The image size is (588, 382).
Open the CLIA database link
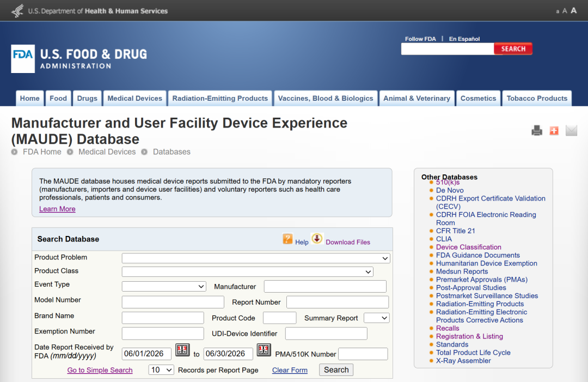(444, 239)
